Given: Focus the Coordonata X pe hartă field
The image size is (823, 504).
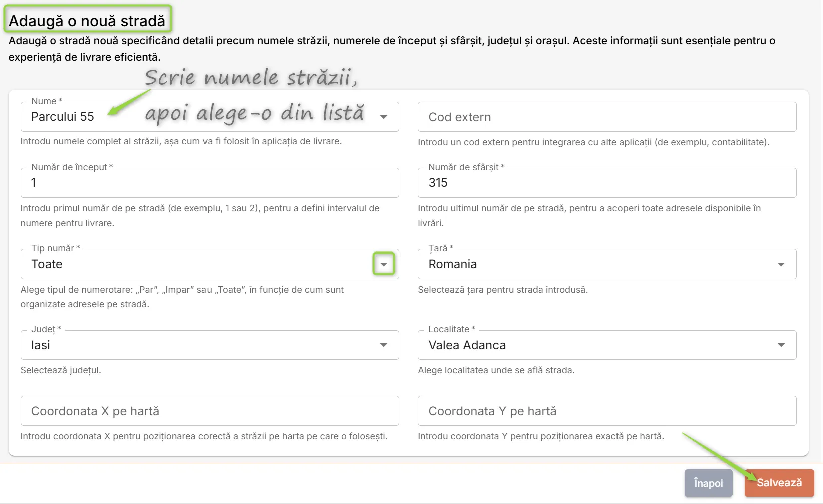Looking at the screenshot, I should pyautogui.click(x=210, y=411).
